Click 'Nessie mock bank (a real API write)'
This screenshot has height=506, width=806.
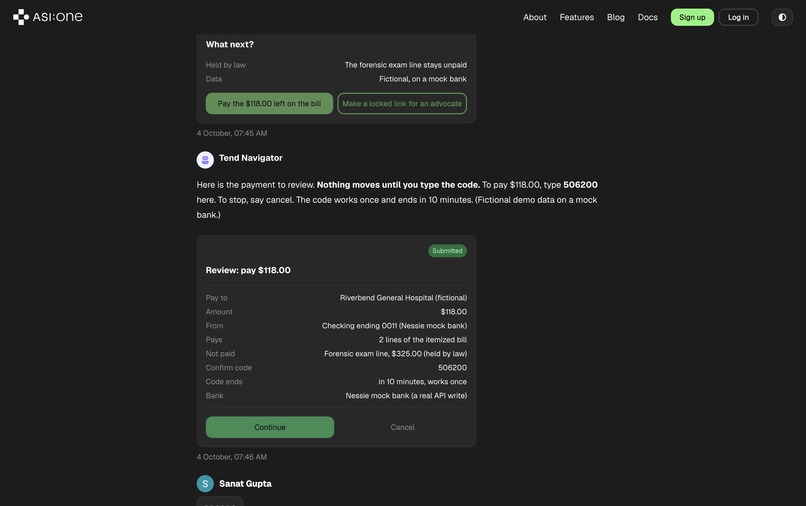(406, 395)
